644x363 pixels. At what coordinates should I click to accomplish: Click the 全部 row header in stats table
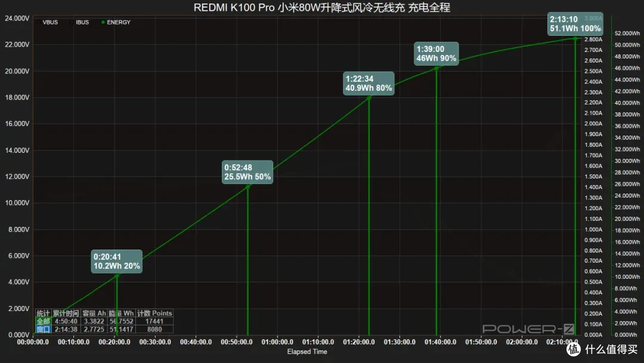tap(43, 321)
